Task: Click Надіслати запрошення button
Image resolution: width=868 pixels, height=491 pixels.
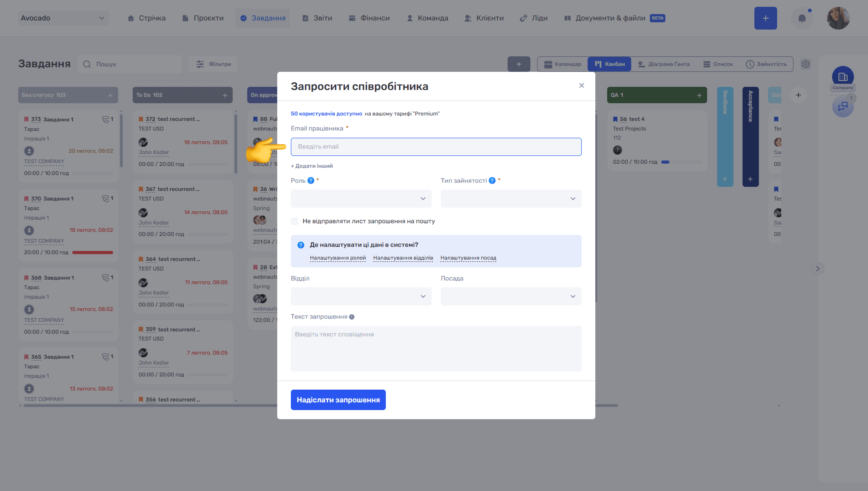Action: click(x=338, y=400)
